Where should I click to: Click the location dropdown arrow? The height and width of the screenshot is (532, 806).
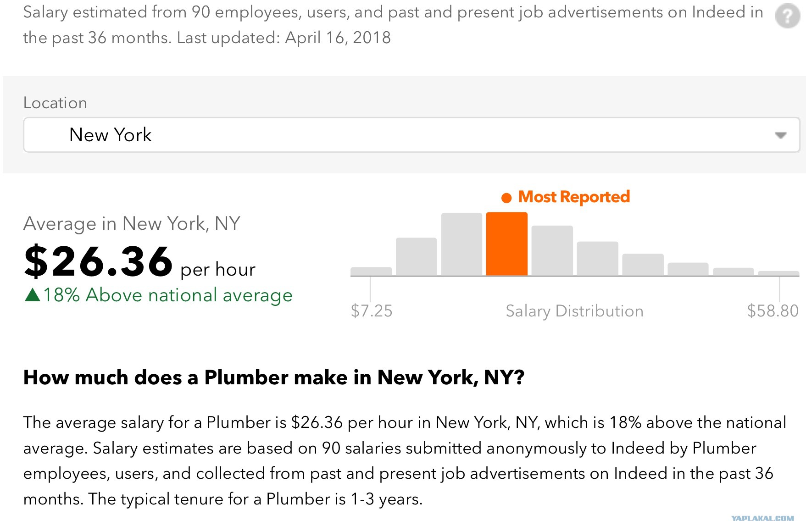pos(780,135)
